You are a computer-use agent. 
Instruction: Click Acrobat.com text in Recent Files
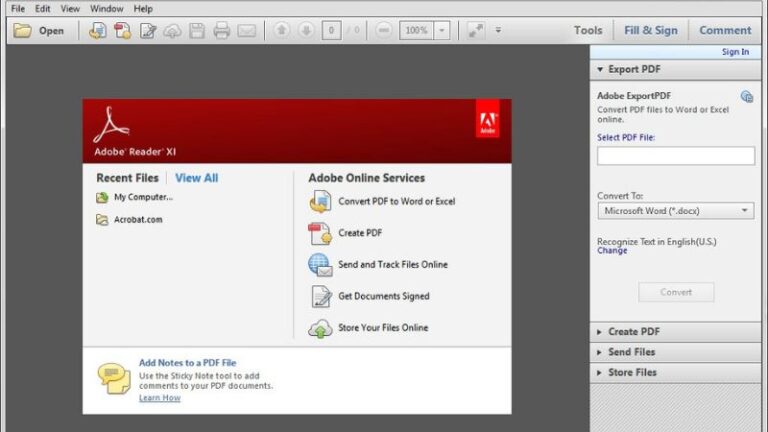138,219
